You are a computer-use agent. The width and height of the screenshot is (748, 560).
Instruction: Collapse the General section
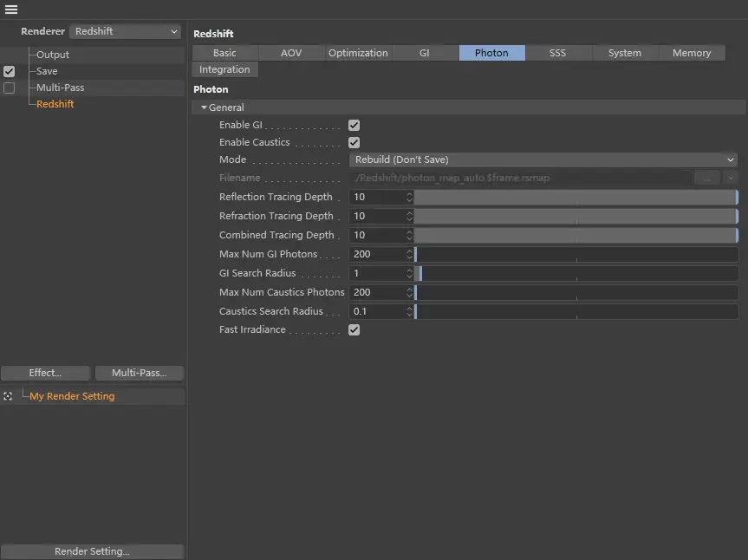point(205,107)
